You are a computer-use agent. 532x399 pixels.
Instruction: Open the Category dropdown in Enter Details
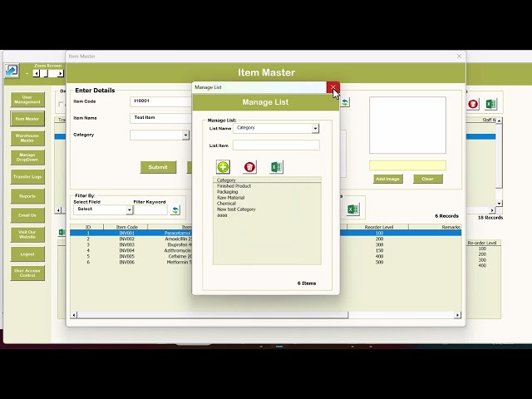pos(185,135)
